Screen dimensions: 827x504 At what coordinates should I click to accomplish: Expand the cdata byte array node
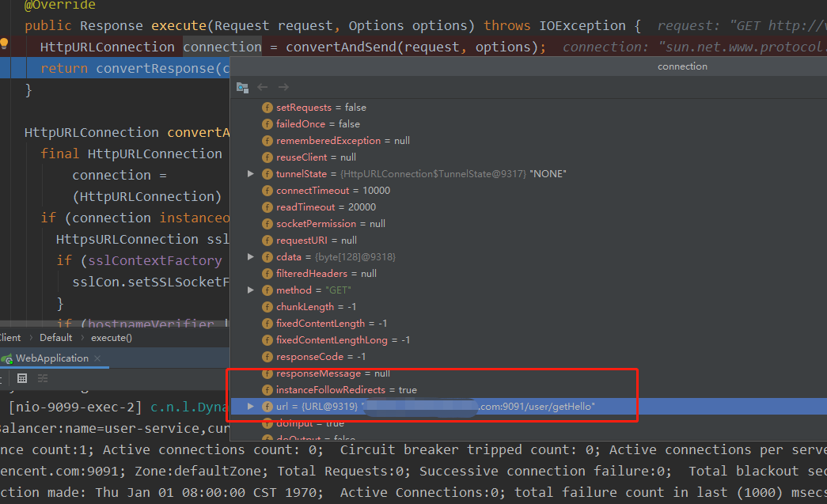[x=251, y=256]
